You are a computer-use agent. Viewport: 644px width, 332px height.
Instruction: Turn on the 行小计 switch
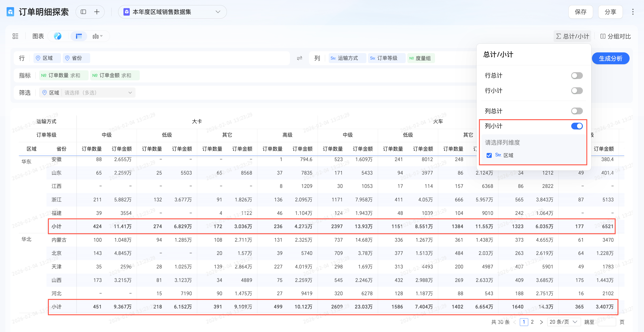[577, 91]
